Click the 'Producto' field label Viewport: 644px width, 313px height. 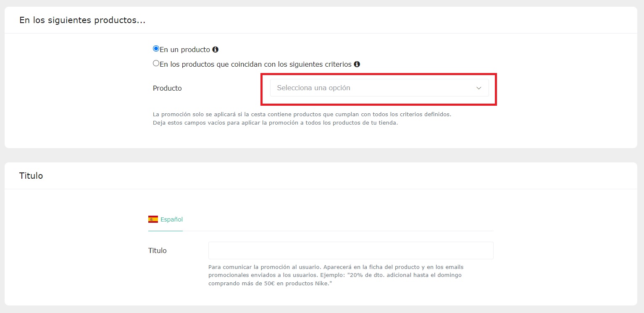pos(167,88)
